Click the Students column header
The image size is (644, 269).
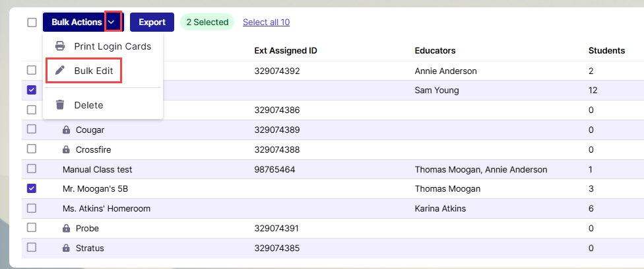[606, 51]
